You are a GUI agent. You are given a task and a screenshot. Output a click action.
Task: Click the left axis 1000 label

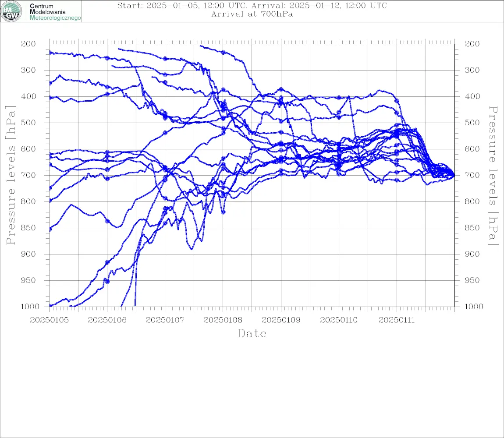pos(30,307)
